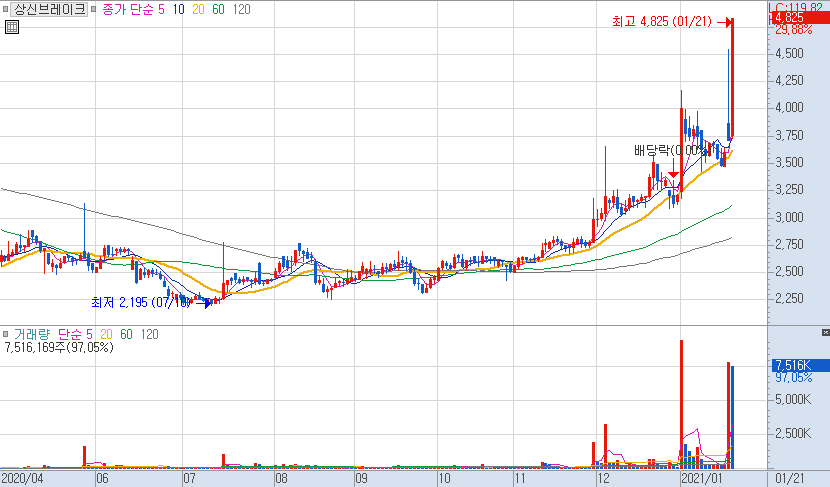Click the 3,000 price axis label

click(x=789, y=217)
